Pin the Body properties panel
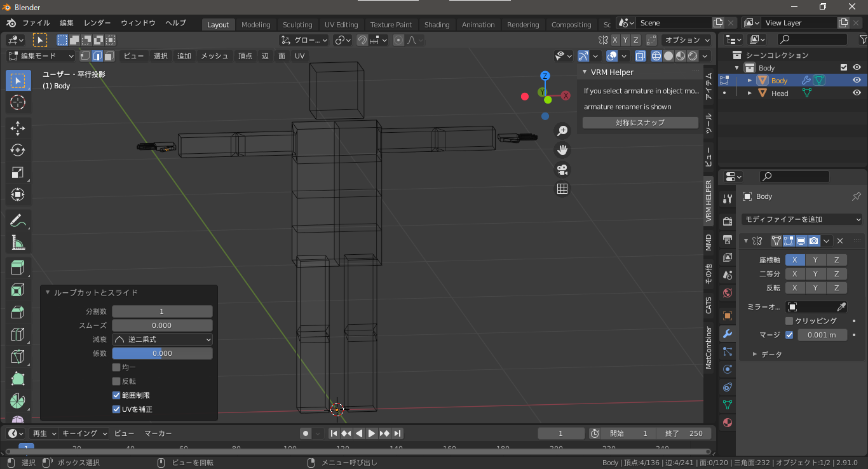Image resolution: width=868 pixels, height=469 pixels. pyautogui.click(x=856, y=196)
